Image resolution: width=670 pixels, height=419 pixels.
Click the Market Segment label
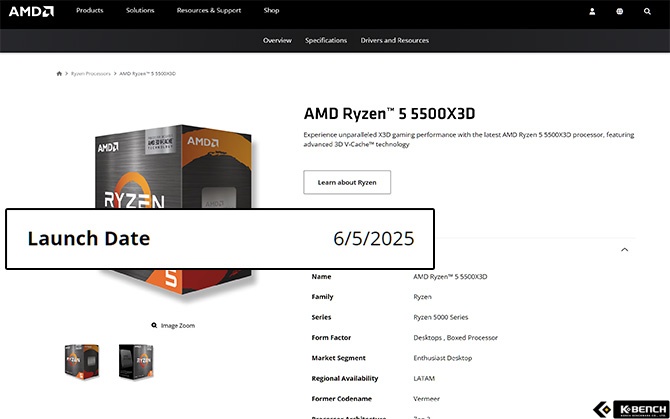[x=338, y=358]
